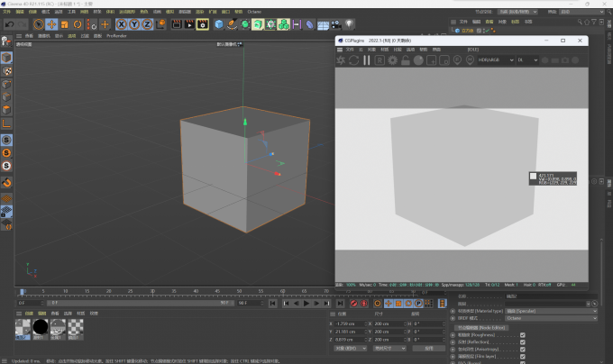613x364 pixels.
Task: Open the Octane menu in menu bar
Action: [x=254, y=12]
